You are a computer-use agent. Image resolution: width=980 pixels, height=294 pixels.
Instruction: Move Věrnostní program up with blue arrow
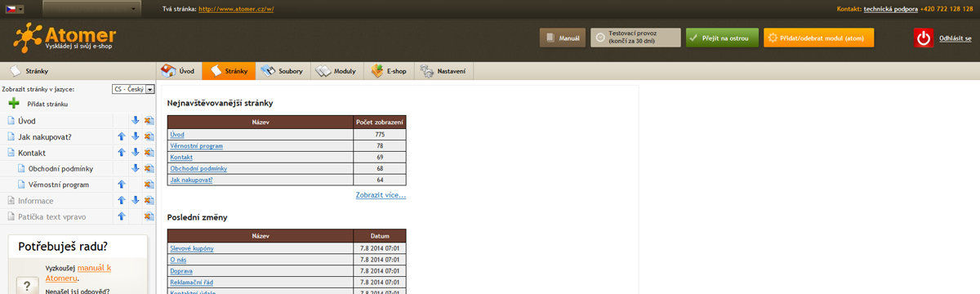click(121, 185)
